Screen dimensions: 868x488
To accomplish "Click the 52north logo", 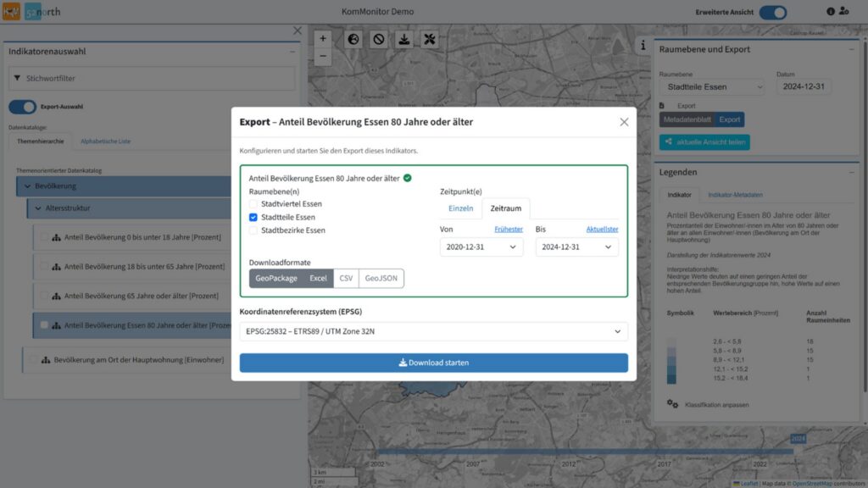I will [x=42, y=12].
